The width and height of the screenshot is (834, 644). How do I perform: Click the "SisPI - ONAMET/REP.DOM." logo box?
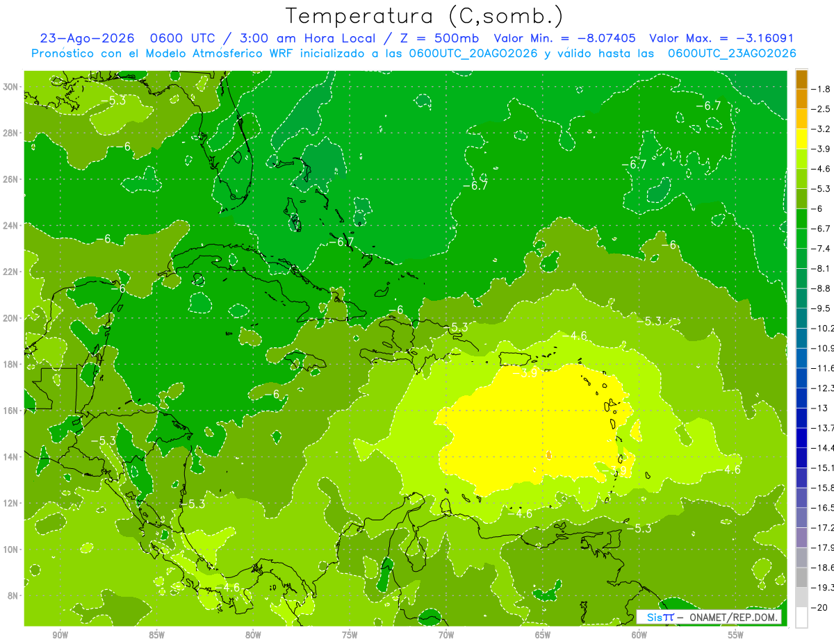[x=709, y=617]
